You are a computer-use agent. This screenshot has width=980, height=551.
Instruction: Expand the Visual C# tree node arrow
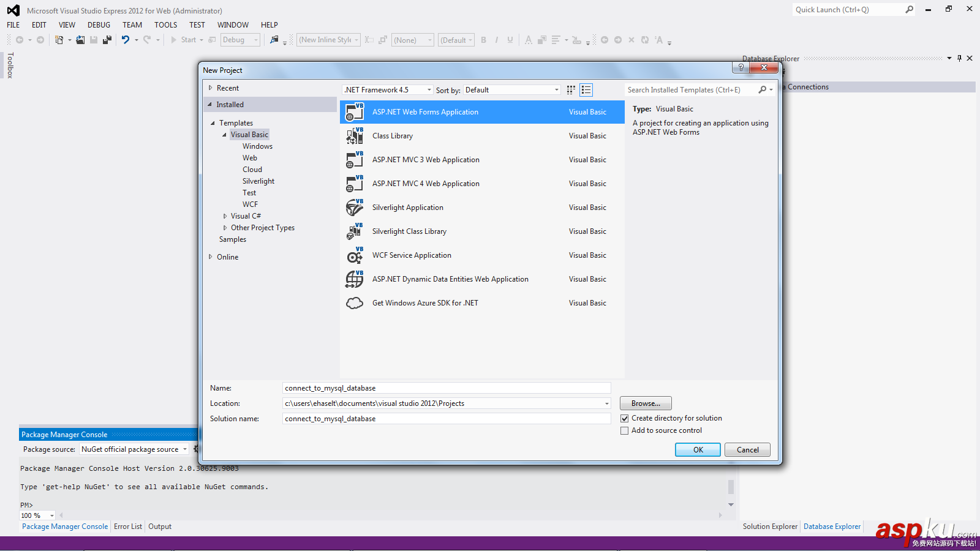click(x=225, y=216)
